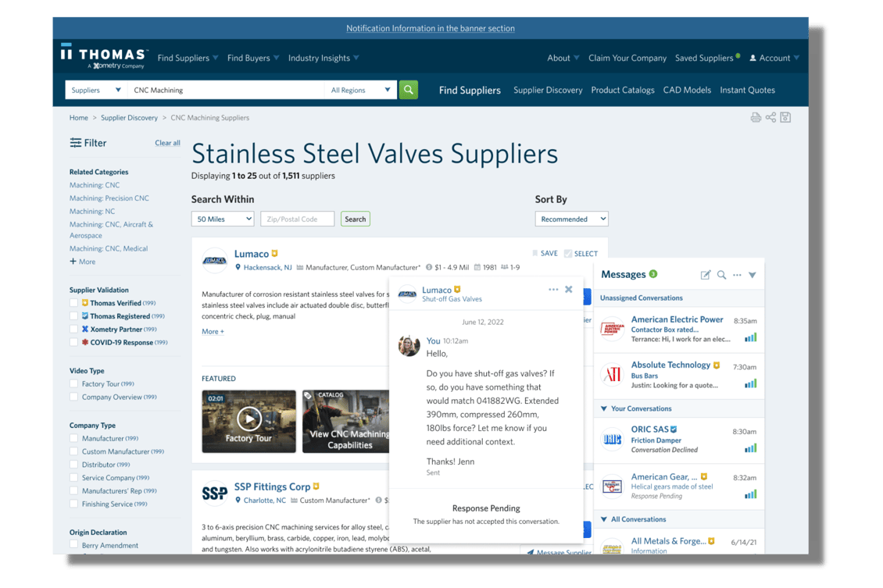Open the 50 Miles distance dropdown
The height and width of the screenshot is (588, 883).
223,219
